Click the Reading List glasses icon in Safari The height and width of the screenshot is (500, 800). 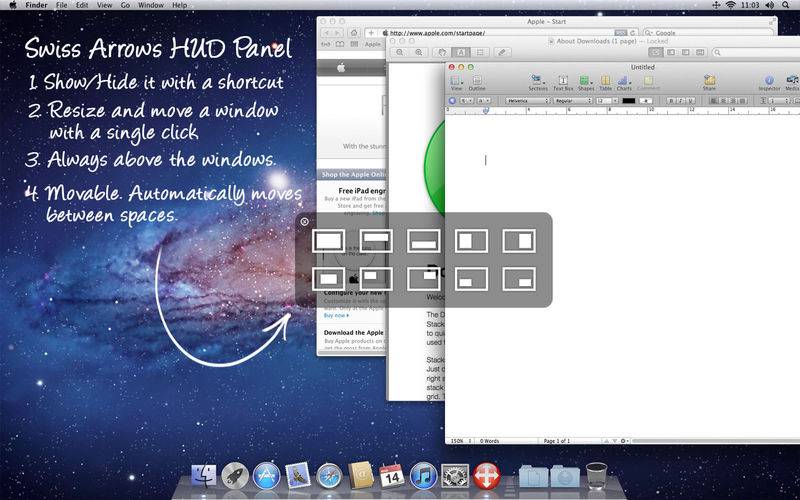[x=326, y=44]
